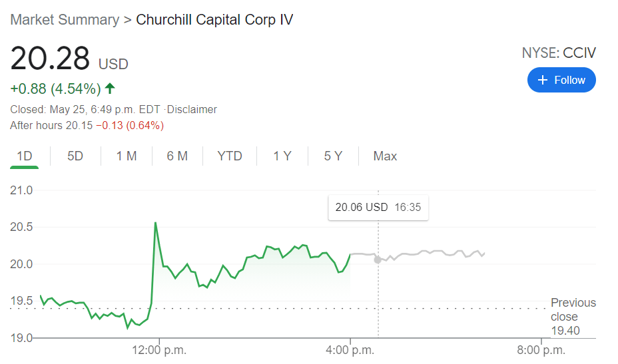Viewport: 618px width, 364px height.
Task: Click the NYSE: CCIV ticker label
Action: coord(558,53)
